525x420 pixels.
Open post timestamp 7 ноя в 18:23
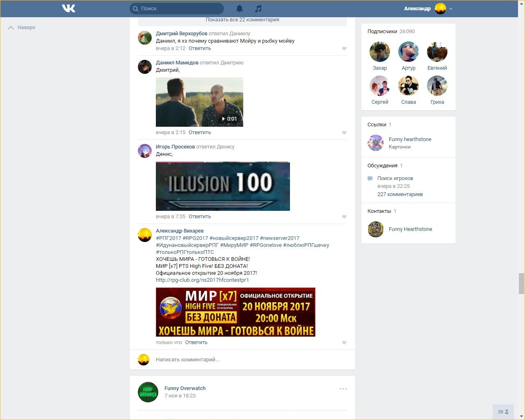180,396
